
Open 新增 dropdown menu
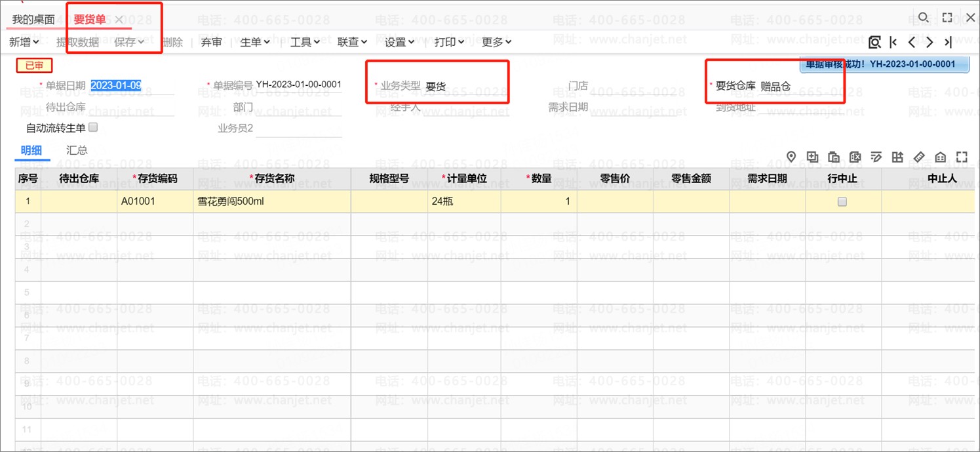24,42
